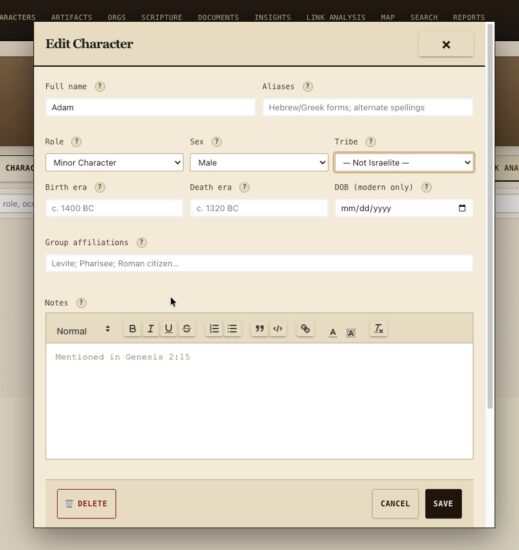Open the Scripture nav item

162,18
